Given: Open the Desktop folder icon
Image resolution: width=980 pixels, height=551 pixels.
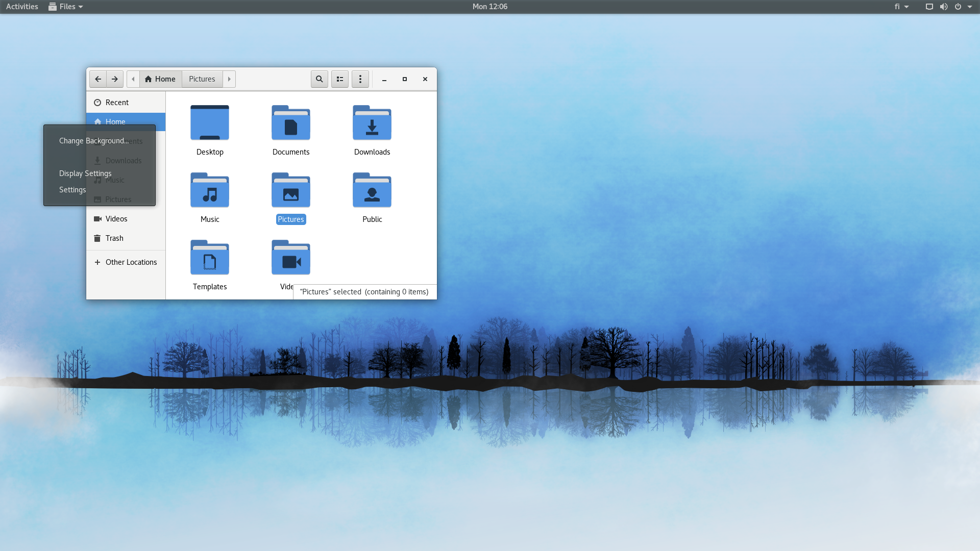Looking at the screenshot, I should tap(210, 123).
